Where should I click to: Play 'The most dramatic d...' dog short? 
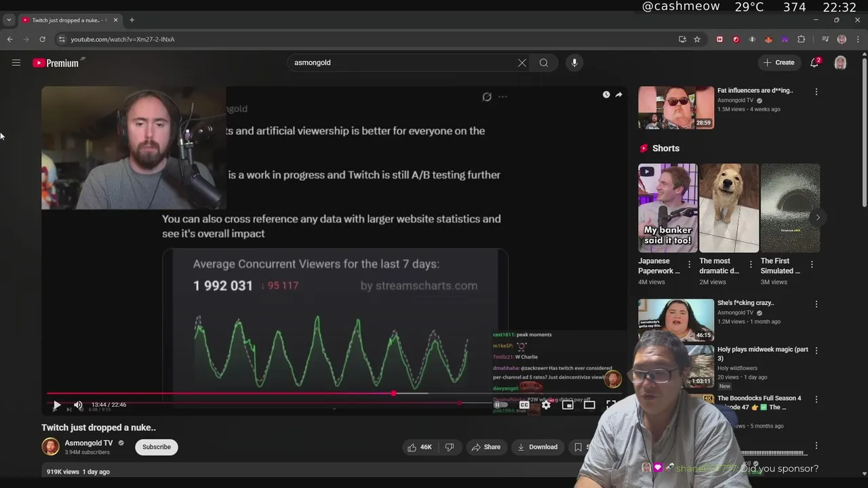click(x=729, y=208)
